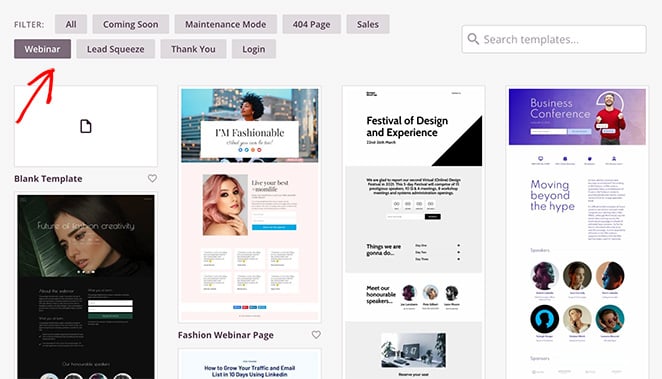Click the Blank Template title text

tap(48, 179)
